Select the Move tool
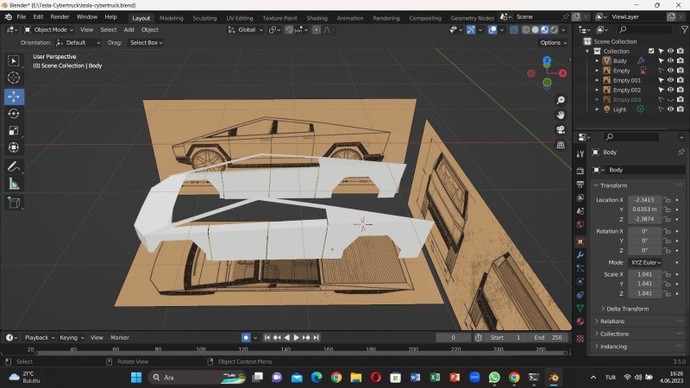This screenshot has width=690, height=388. pos(14,96)
